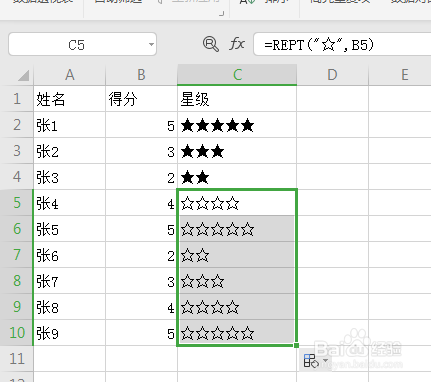Select column B header
Screen dimensions: 431x382
(x=141, y=75)
